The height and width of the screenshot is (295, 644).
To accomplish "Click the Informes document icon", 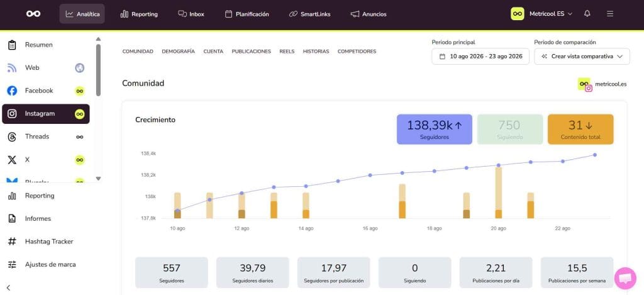I will point(13,219).
